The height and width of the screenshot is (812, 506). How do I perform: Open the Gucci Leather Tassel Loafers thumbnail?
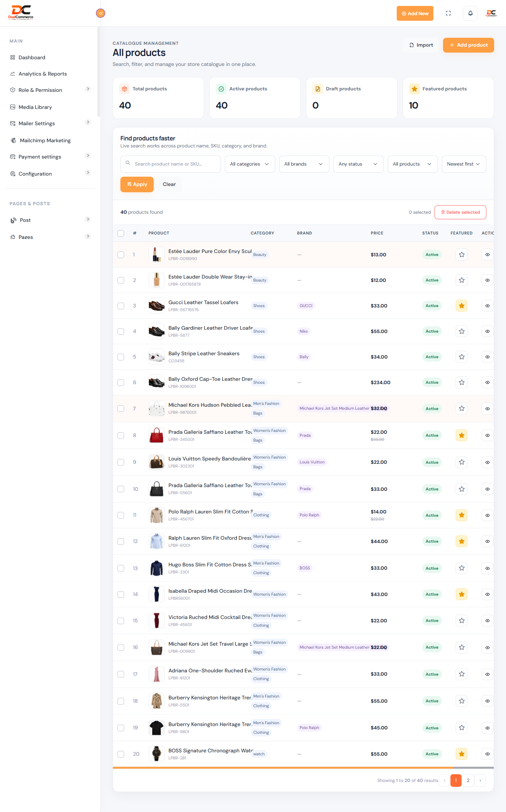[x=157, y=306]
